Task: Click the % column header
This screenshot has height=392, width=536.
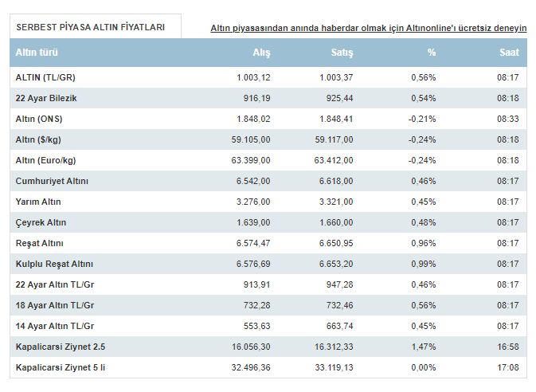Action: pyautogui.click(x=432, y=53)
